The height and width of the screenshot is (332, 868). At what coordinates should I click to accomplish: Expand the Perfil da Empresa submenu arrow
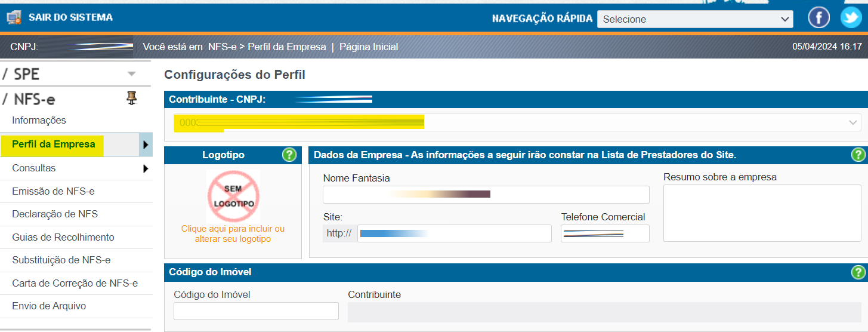146,145
